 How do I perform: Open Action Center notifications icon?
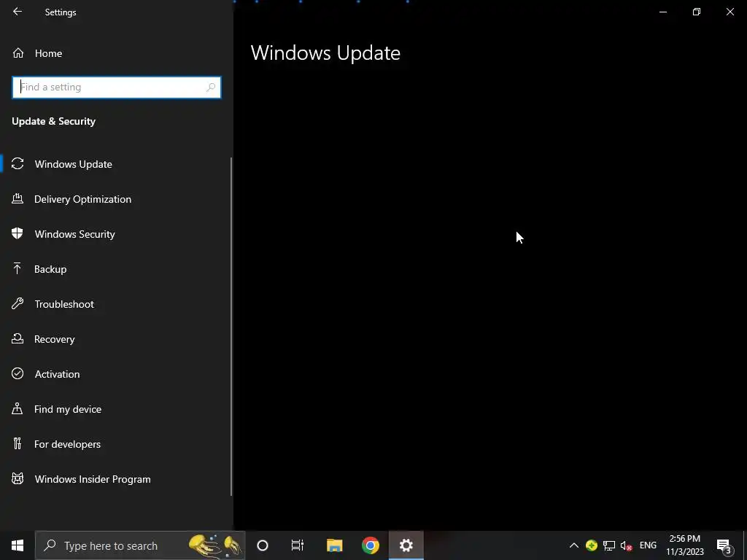724,545
